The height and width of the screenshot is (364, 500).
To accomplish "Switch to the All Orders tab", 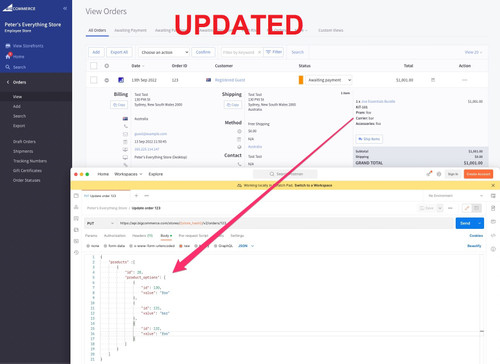I will click(97, 30).
